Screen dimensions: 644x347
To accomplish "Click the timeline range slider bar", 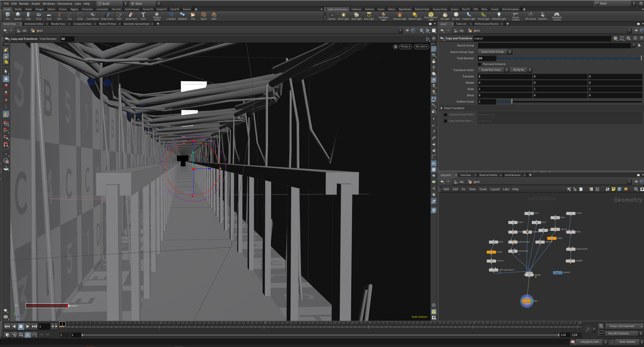I will pyautogui.click(x=320, y=335).
